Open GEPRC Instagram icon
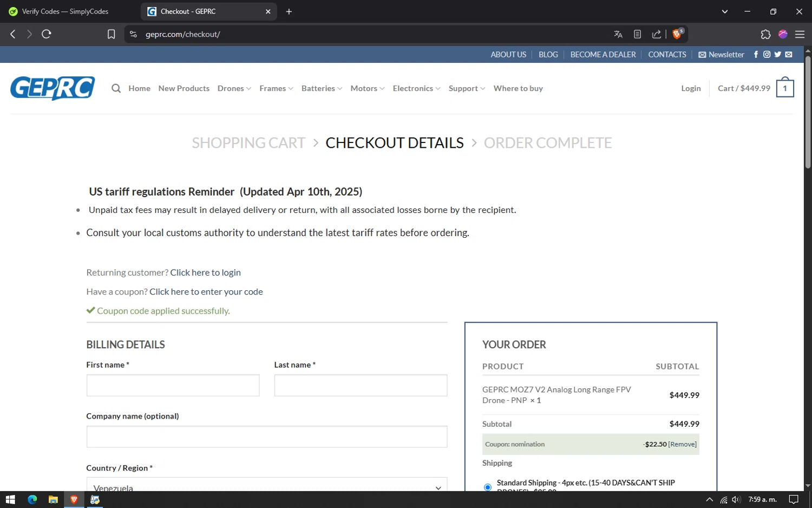Viewport: 812px width, 508px height. 767,54
